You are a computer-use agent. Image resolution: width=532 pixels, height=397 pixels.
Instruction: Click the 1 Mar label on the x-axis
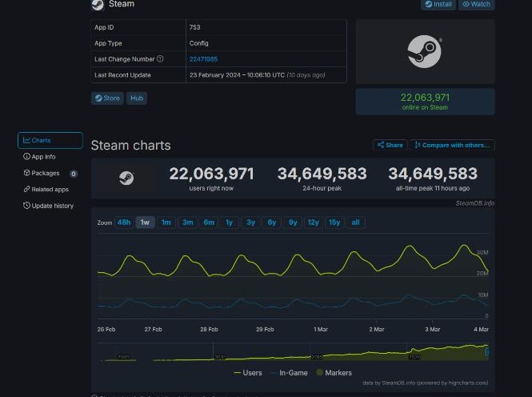click(321, 329)
